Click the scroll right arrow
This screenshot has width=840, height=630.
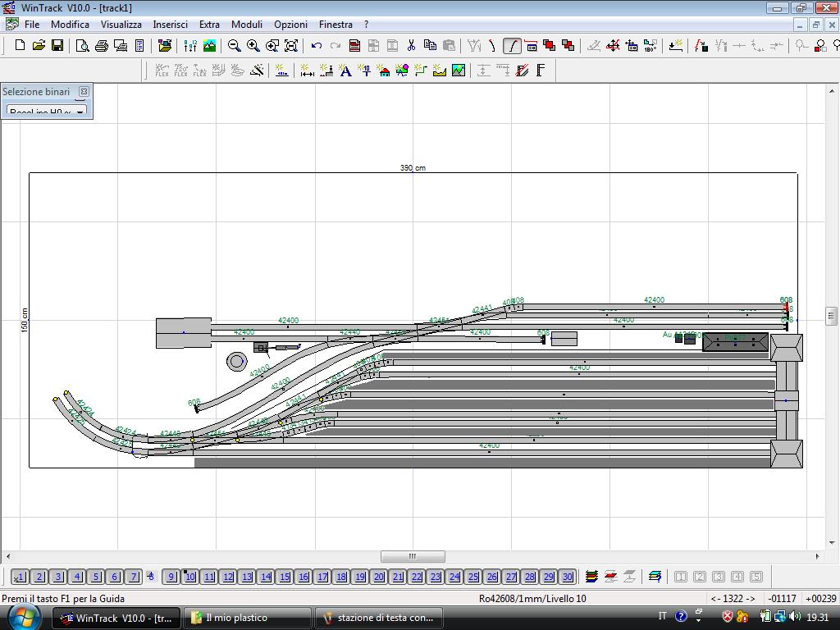pos(817,556)
